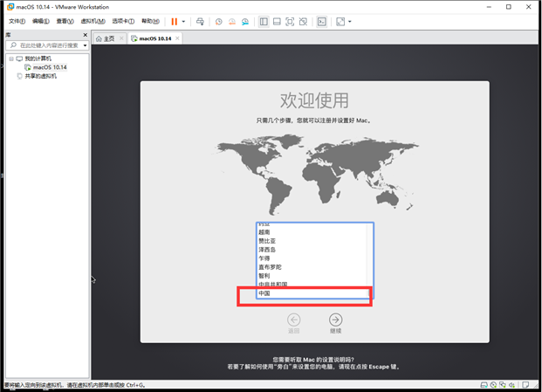Click the VMware Workstation title bar icon
Screen dimensions: 542x392
(10, 7)
